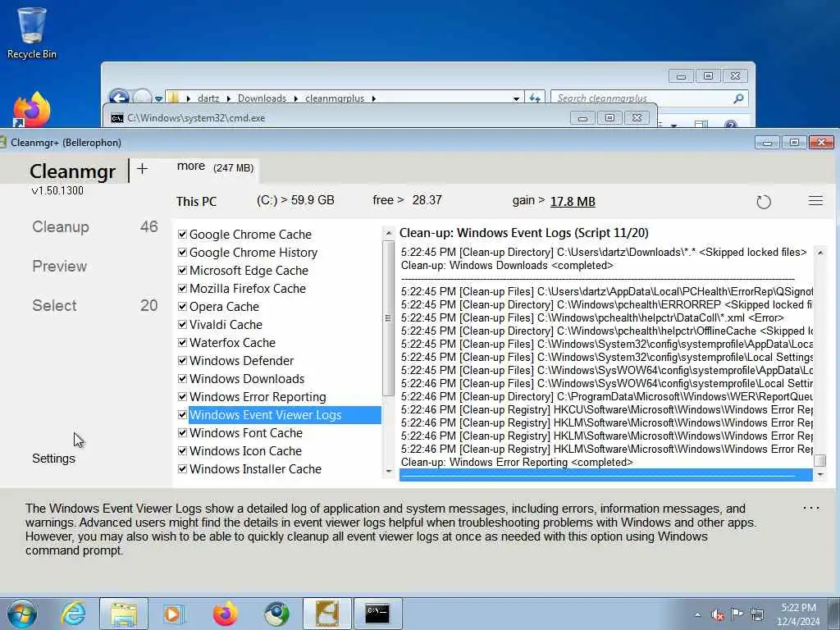840x630 pixels.
Task: Select Windows Error Reporting row text
Action: (258, 397)
